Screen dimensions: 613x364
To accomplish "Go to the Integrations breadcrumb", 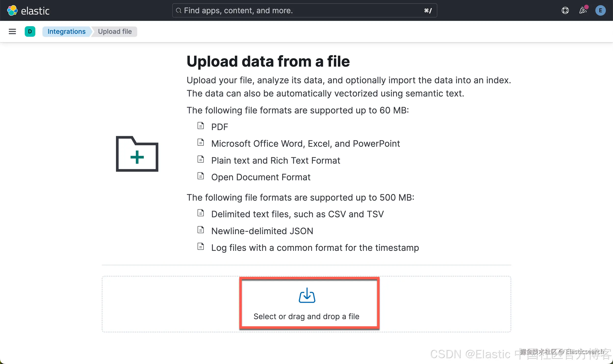I will click(66, 31).
